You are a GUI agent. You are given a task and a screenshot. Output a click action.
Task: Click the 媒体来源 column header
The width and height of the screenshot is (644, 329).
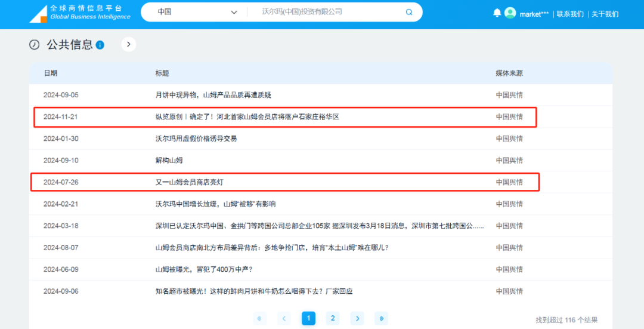pos(509,73)
